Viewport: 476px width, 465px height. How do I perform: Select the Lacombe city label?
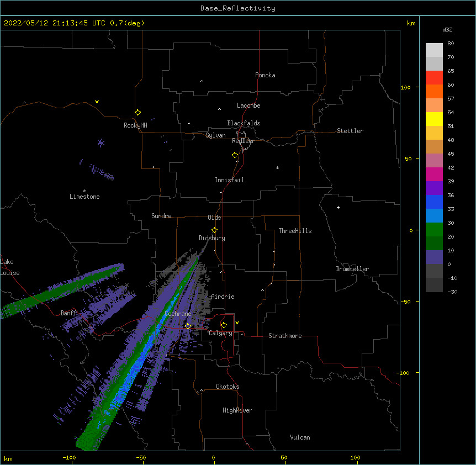tap(248, 105)
